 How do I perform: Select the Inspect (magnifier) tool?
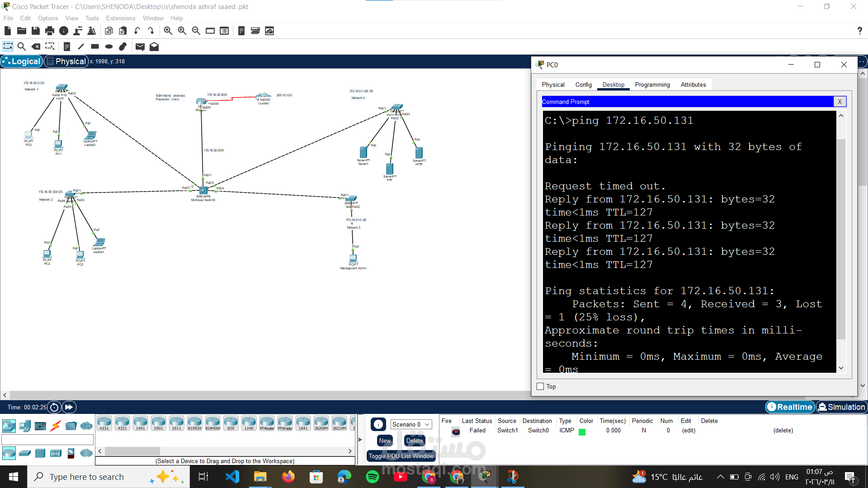(22, 46)
